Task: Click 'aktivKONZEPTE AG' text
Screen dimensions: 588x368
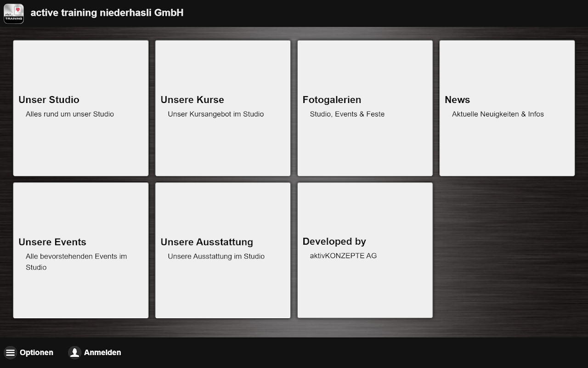Action: pyautogui.click(x=343, y=256)
